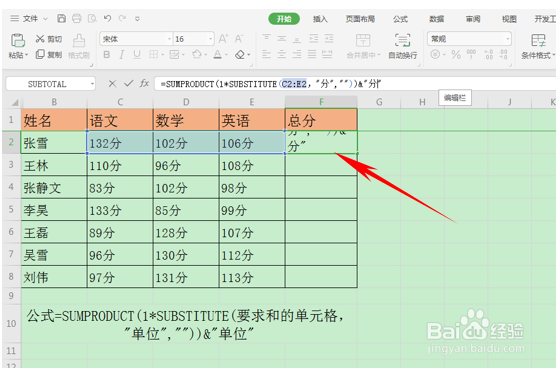The height and width of the screenshot is (368, 556).
Task: Switch to the 页面布局 tab
Action: [360, 19]
